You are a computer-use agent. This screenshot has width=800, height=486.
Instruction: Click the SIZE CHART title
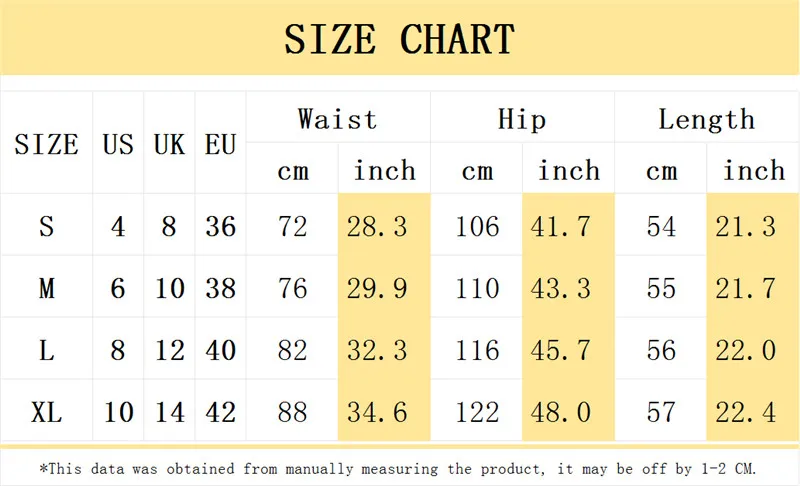(x=399, y=39)
